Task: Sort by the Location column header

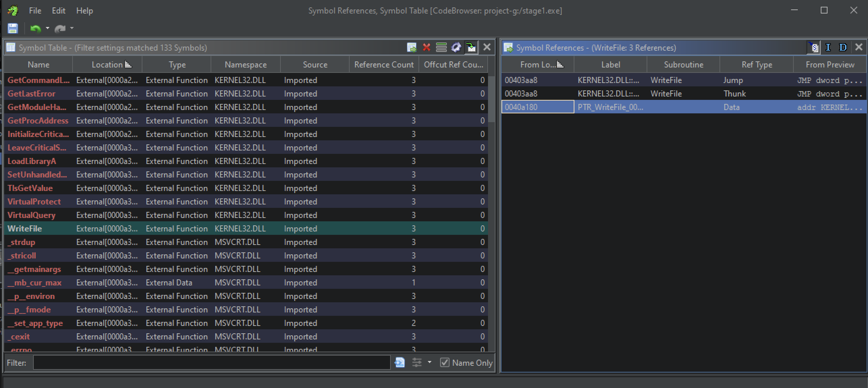Action: point(107,64)
